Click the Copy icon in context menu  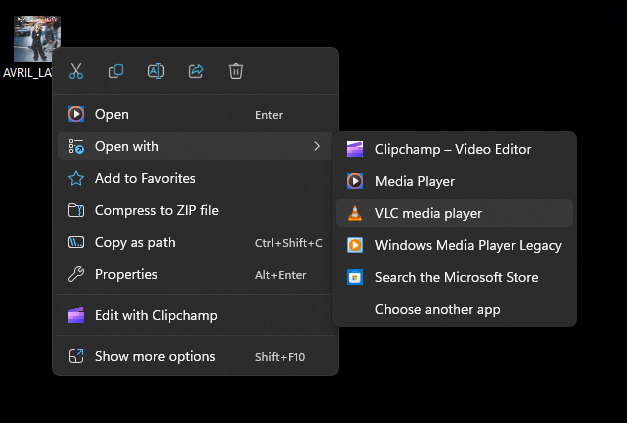pyautogui.click(x=116, y=71)
